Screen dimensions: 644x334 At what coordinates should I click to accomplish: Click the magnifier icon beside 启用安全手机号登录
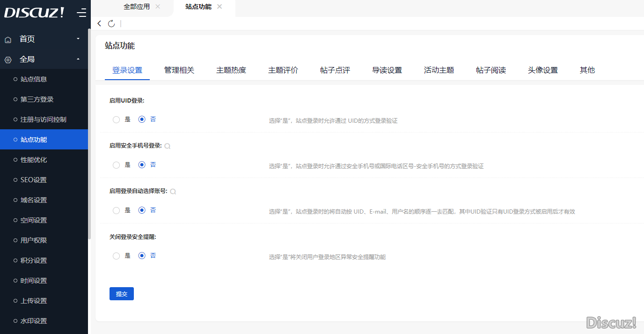(167, 146)
